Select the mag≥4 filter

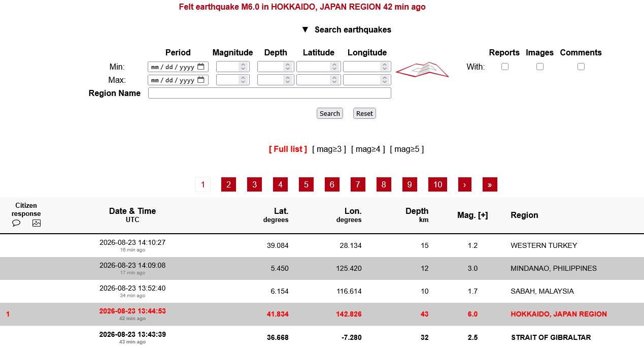pos(368,149)
